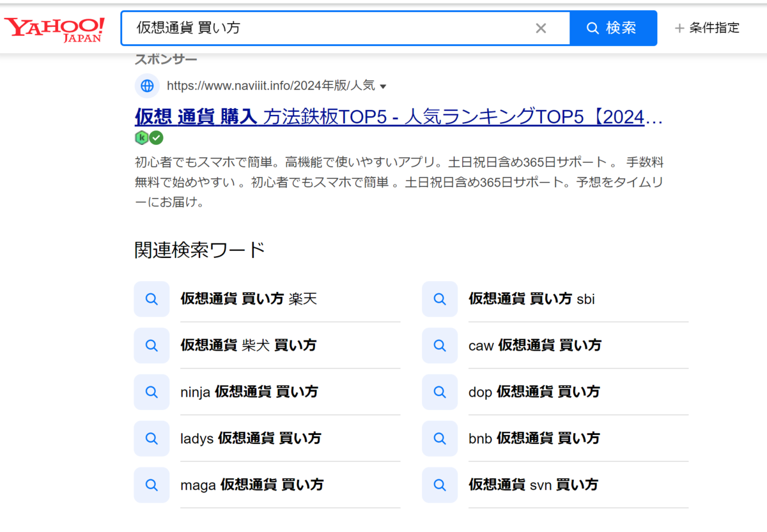Search related term 仮想通貨 柴犬 買い方
Viewport: 767px width, 532px height.
249,346
